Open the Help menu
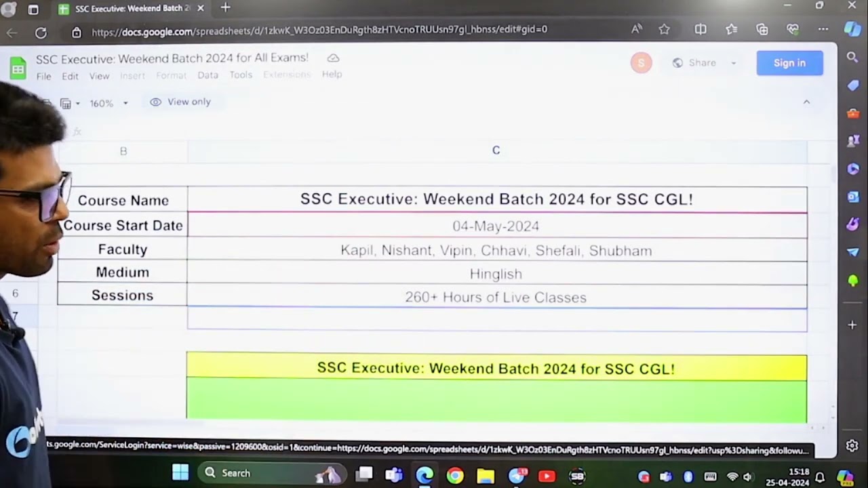 coord(332,74)
